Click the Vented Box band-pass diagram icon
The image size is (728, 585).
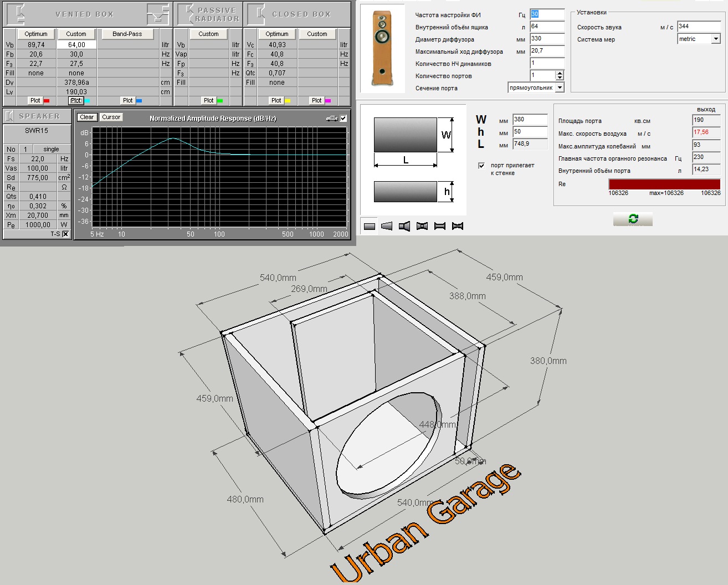click(x=158, y=14)
